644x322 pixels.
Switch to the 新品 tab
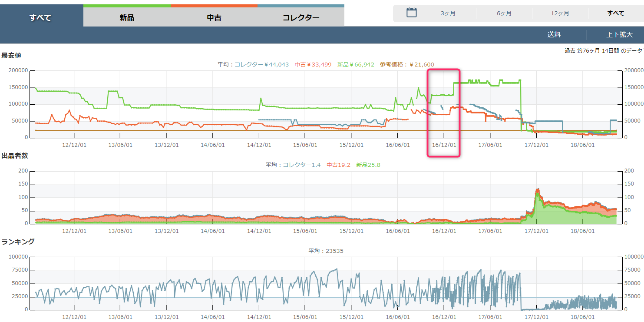(x=127, y=18)
